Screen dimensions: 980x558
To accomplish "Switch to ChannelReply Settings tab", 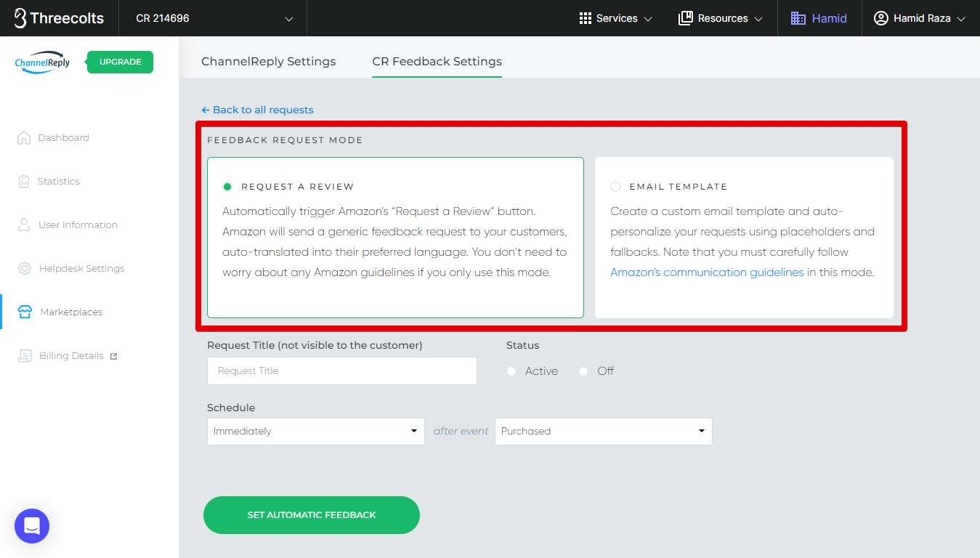I will pos(269,62).
